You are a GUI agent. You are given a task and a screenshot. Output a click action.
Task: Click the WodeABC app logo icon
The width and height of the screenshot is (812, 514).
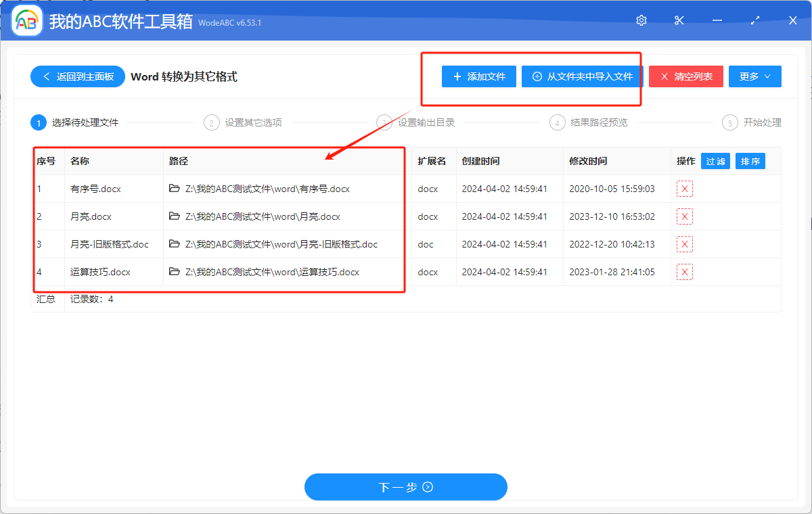28,22
